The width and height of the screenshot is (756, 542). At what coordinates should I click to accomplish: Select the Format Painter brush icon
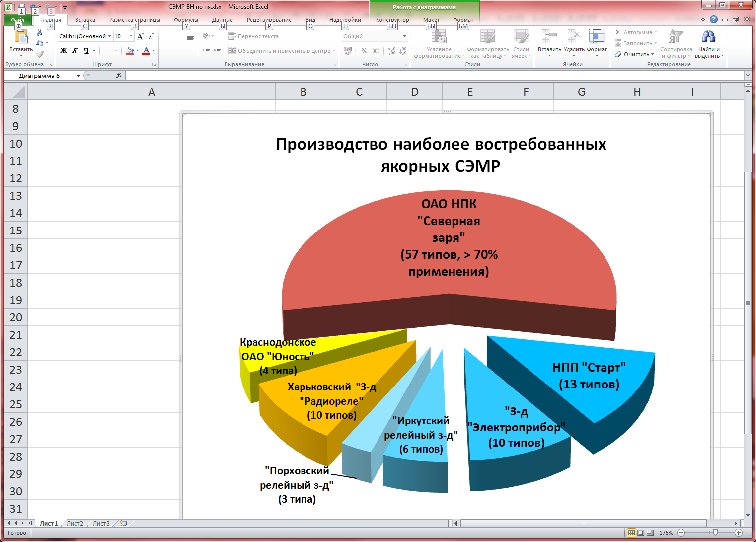click(x=40, y=54)
